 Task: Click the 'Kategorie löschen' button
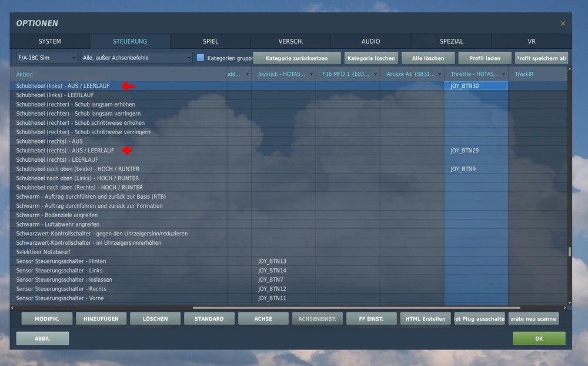tap(371, 58)
